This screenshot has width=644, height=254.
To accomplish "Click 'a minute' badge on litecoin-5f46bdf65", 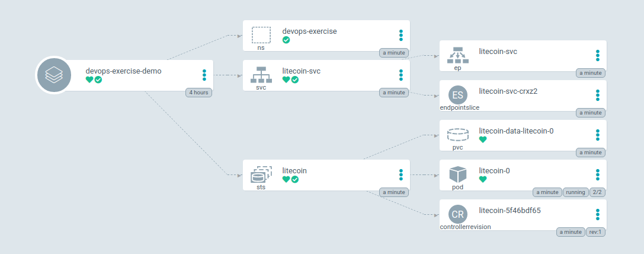I will coord(571,232).
